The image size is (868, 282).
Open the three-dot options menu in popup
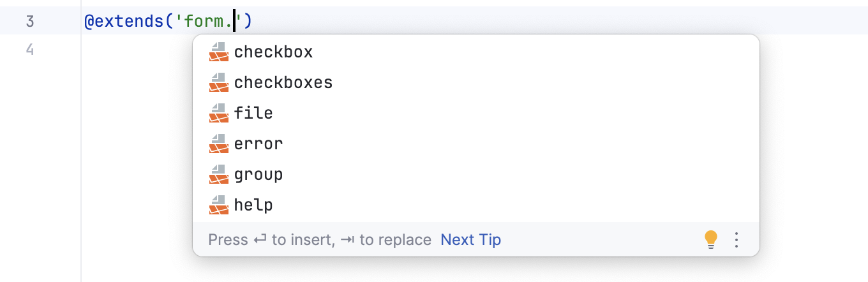pos(737,239)
